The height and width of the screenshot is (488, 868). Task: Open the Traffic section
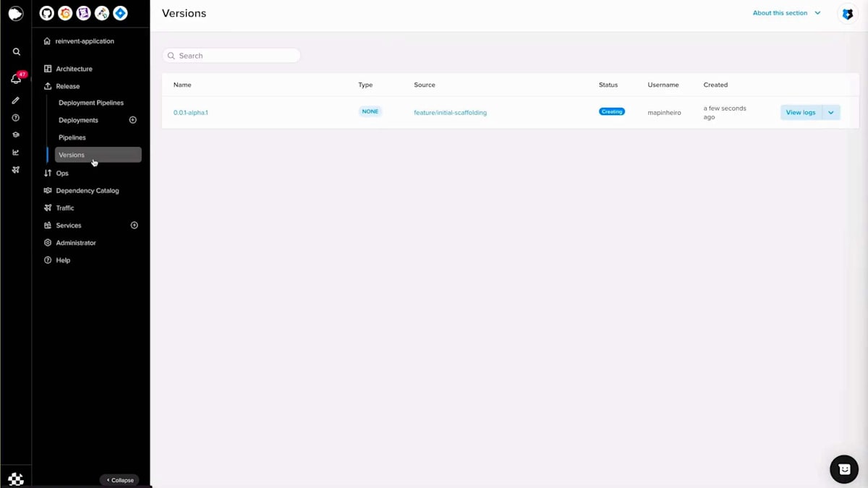(59, 208)
